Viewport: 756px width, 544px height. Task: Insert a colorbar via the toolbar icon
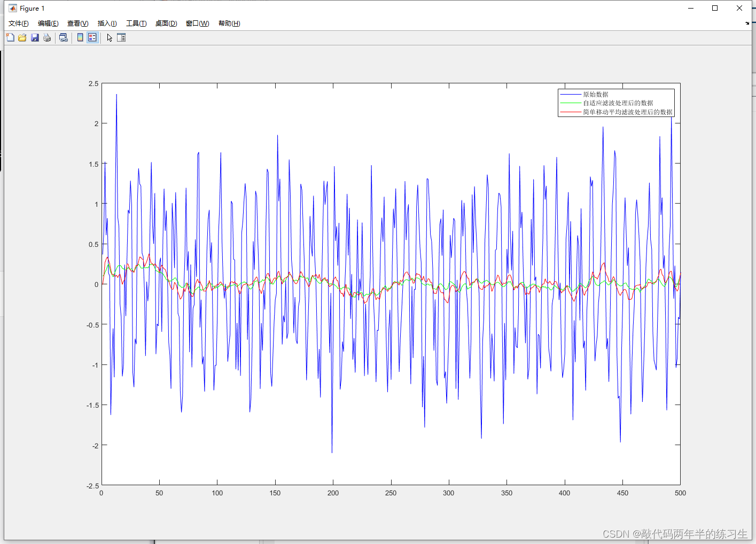80,37
